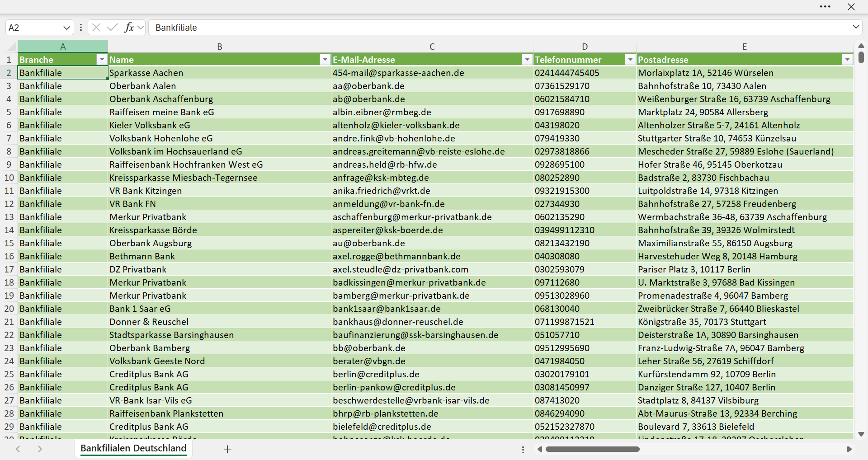868x460 pixels.
Task: Select cell 06021584710
Action: coord(585,99)
